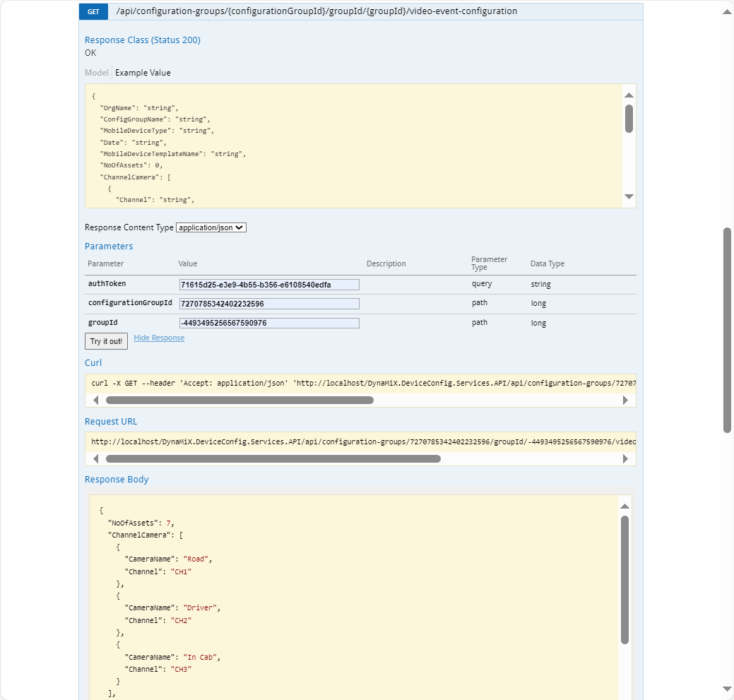
Task: Open Response Content Type dropdown
Action: click(211, 227)
